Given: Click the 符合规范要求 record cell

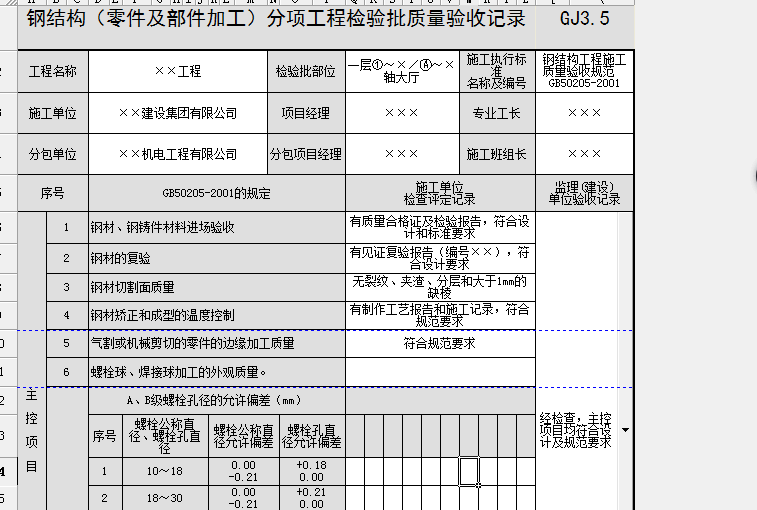Looking at the screenshot, I should (440, 344).
